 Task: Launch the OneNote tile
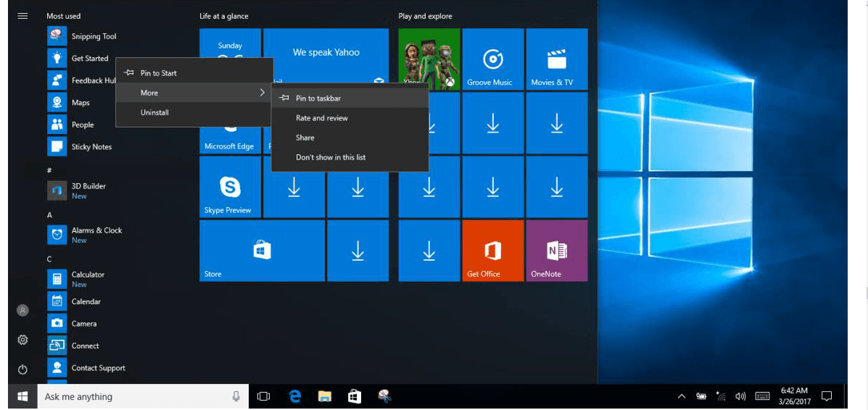pyautogui.click(x=556, y=251)
